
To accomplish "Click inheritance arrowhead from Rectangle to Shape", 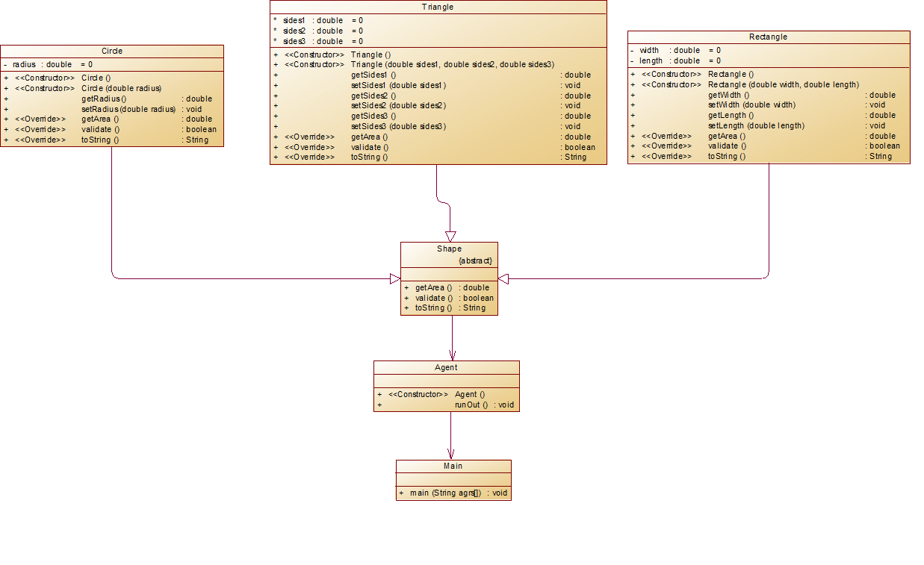I will point(503,279).
